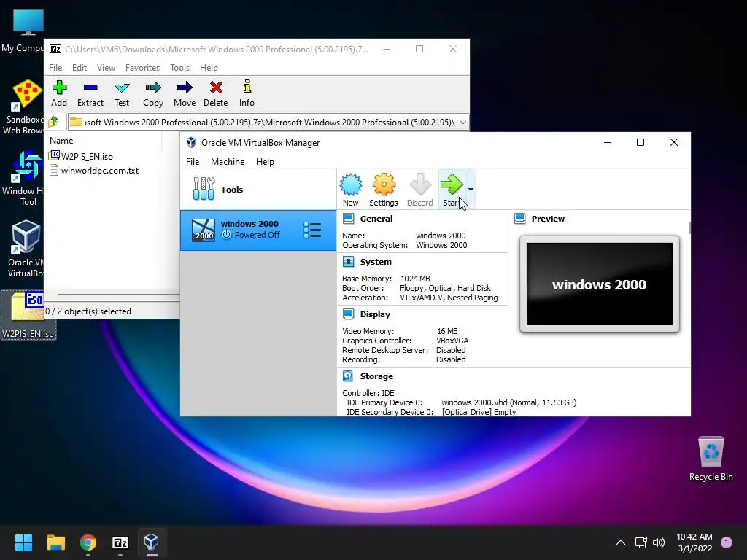Click Add in 7-Zip toolbar
This screenshot has height=560, width=747.
pyautogui.click(x=59, y=93)
